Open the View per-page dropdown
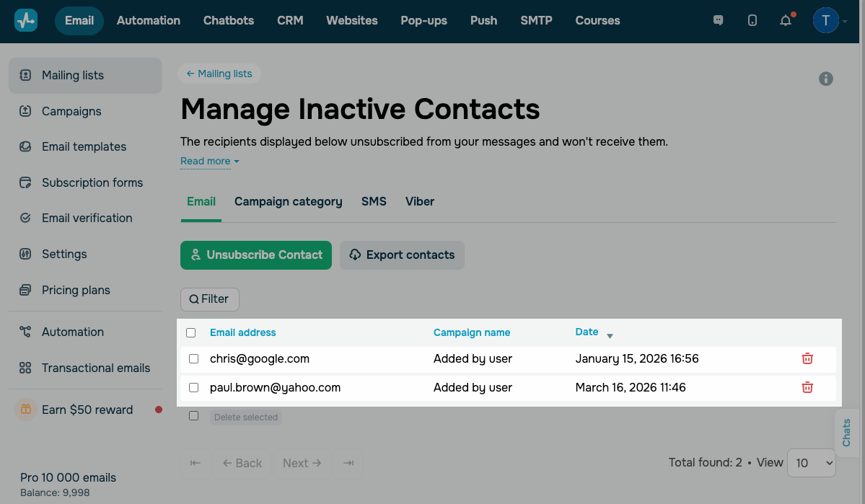865x504 pixels. pyautogui.click(x=811, y=463)
